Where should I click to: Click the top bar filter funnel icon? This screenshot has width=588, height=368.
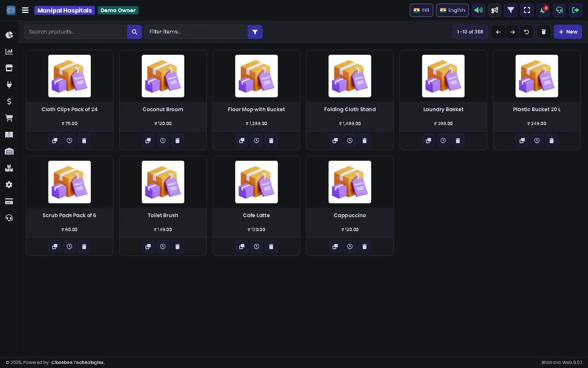click(511, 10)
